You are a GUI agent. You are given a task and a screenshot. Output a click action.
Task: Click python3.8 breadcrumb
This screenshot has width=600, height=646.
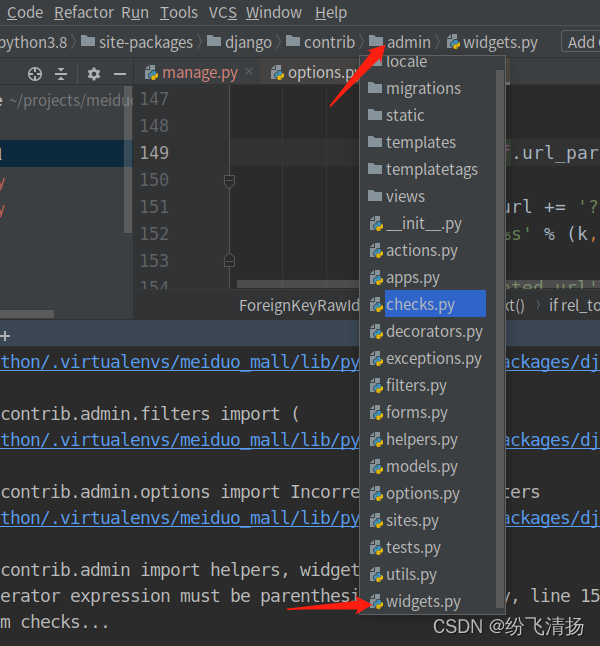(33, 42)
